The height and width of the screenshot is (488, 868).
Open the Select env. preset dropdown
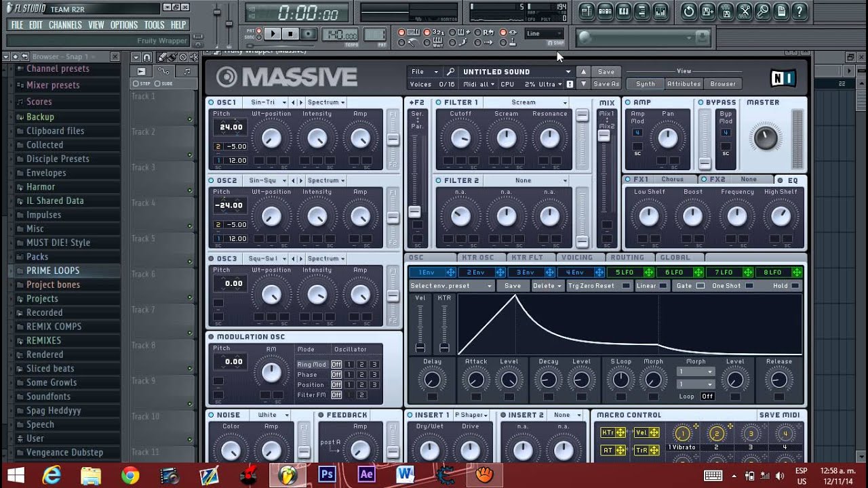click(x=451, y=286)
